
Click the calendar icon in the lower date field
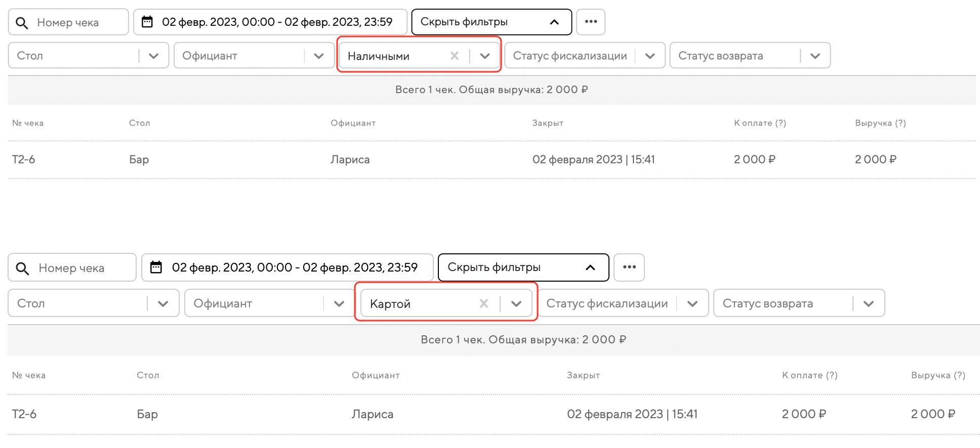156,267
